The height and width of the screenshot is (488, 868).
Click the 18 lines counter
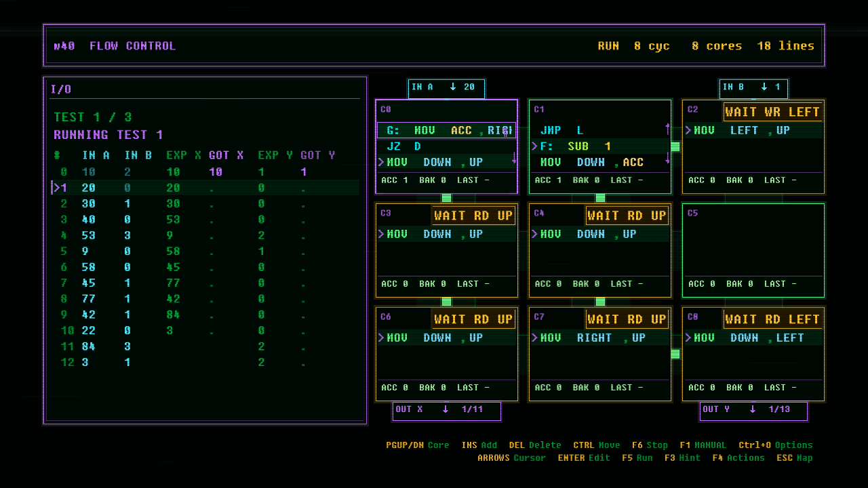pos(785,46)
